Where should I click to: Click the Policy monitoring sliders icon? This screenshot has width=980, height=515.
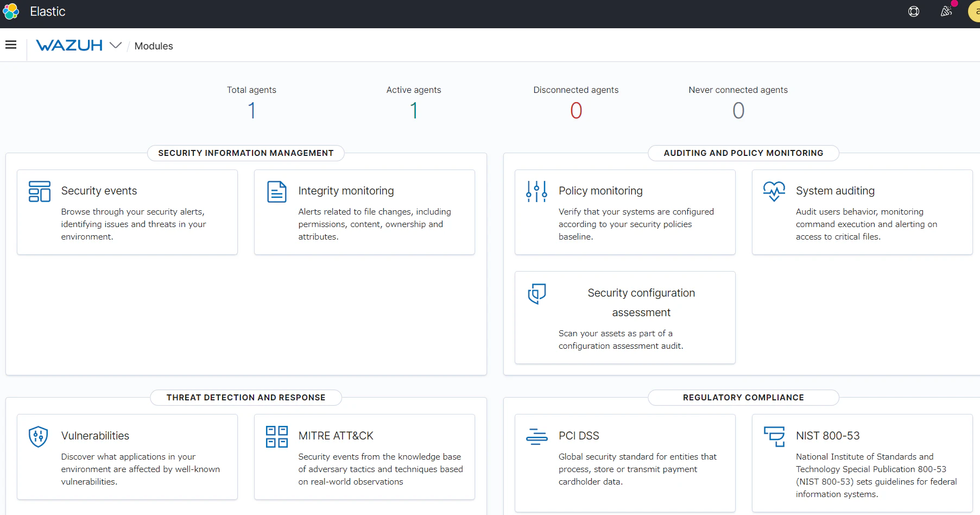click(x=536, y=191)
